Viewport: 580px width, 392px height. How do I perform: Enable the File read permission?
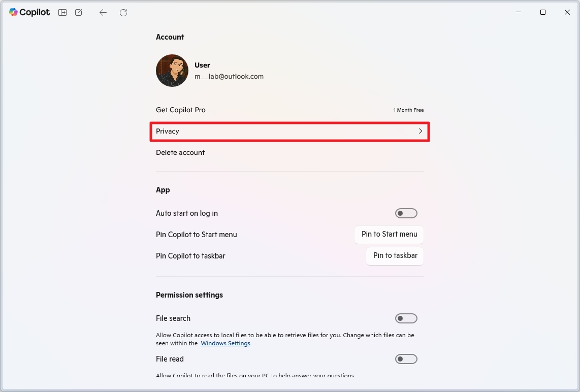pos(406,358)
